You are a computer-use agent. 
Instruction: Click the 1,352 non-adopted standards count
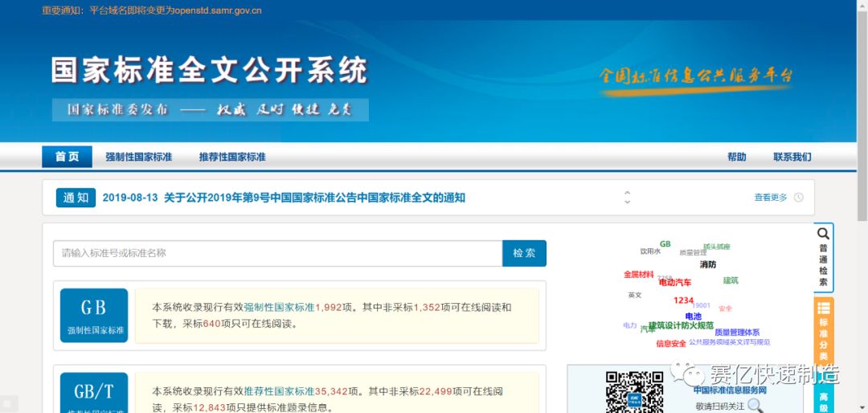[x=427, y=307]
